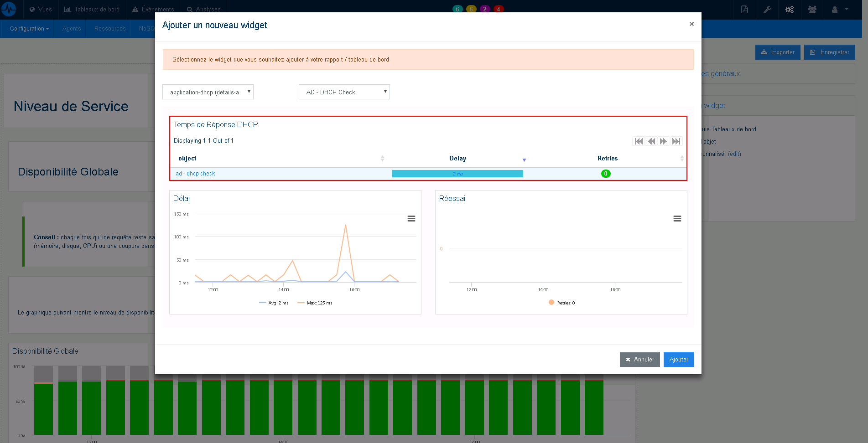Click the 2 ms Delay progress bar
This screenshot has height=443, width=868.
click(458, 174)
